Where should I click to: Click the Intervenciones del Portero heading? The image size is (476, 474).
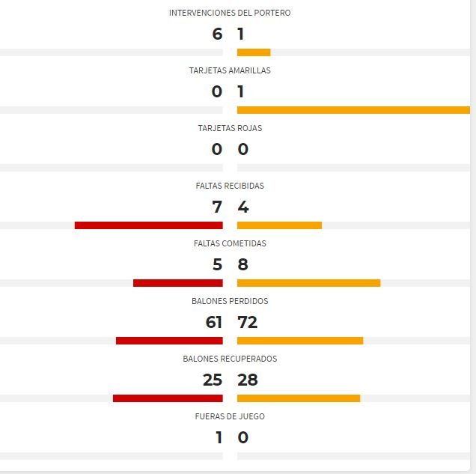coord(230,13)
